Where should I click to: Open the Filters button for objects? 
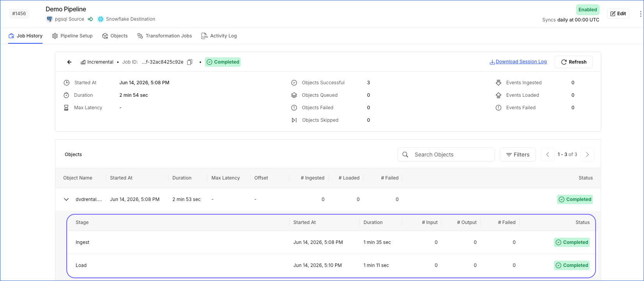click(518, 155)
